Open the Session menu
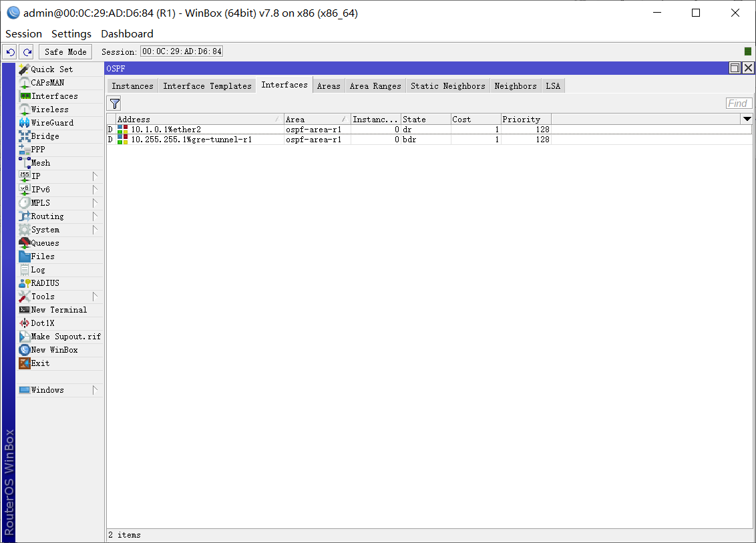 click(x=23, y=34)
